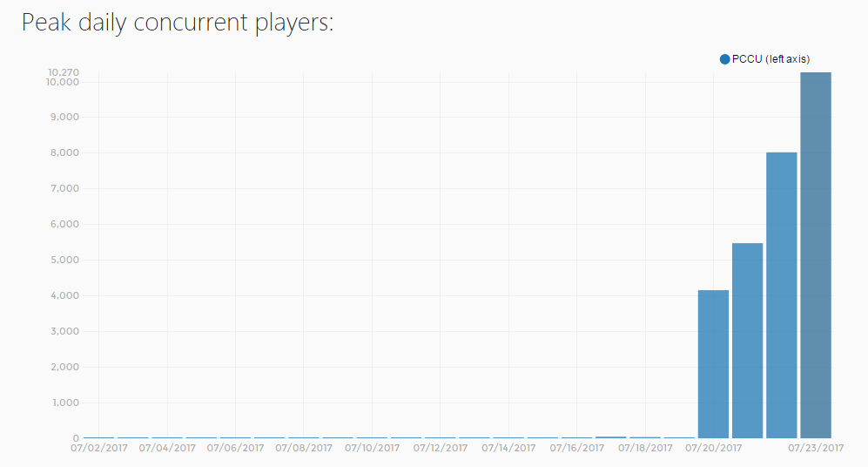Select the 07/12/2017 axis date label

point(440,448)
